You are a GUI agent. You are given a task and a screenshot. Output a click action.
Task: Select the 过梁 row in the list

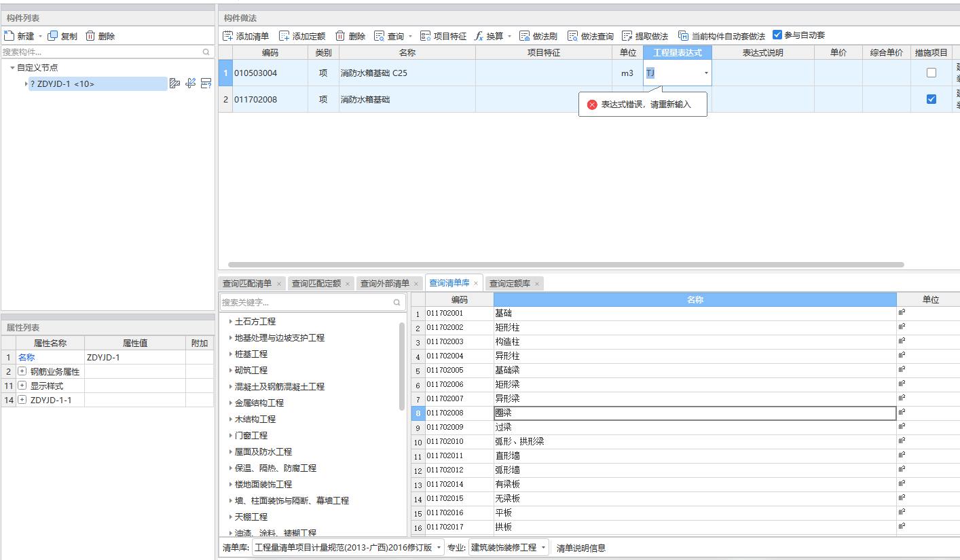[x=686, y=428]
